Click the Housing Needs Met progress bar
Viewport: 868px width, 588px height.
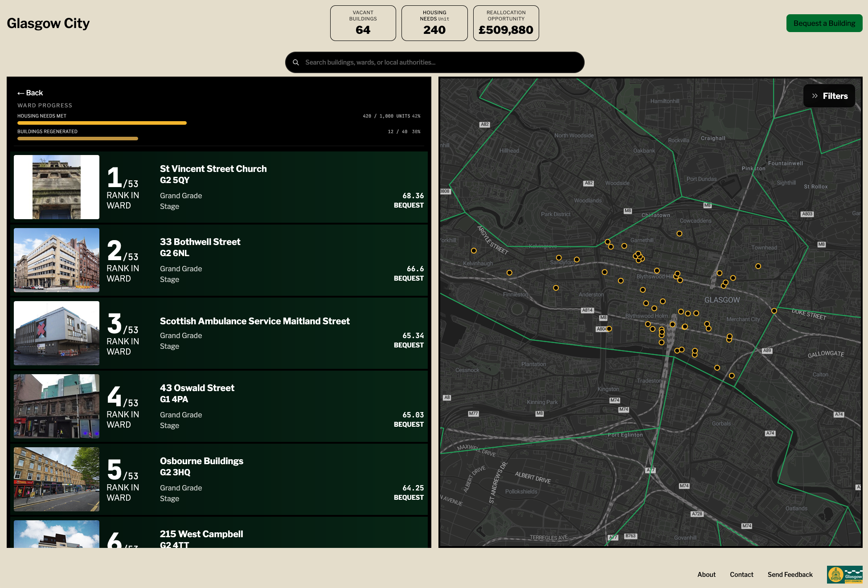pos(102,122)
